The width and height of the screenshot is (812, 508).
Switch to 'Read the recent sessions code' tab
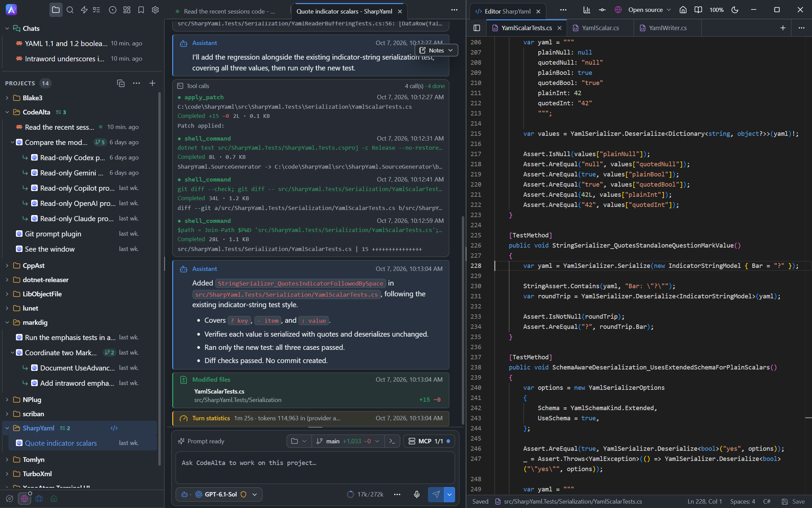(x=229, y=12)
